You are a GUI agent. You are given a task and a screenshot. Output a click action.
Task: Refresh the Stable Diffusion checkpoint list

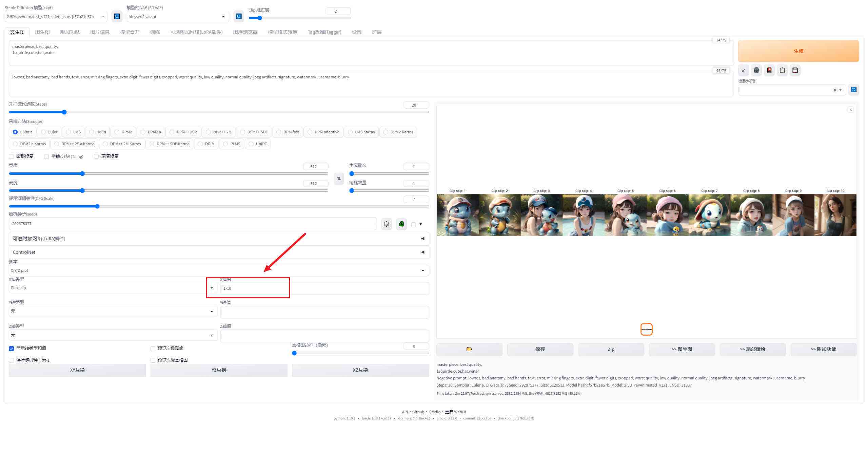(x=117, y=16)
